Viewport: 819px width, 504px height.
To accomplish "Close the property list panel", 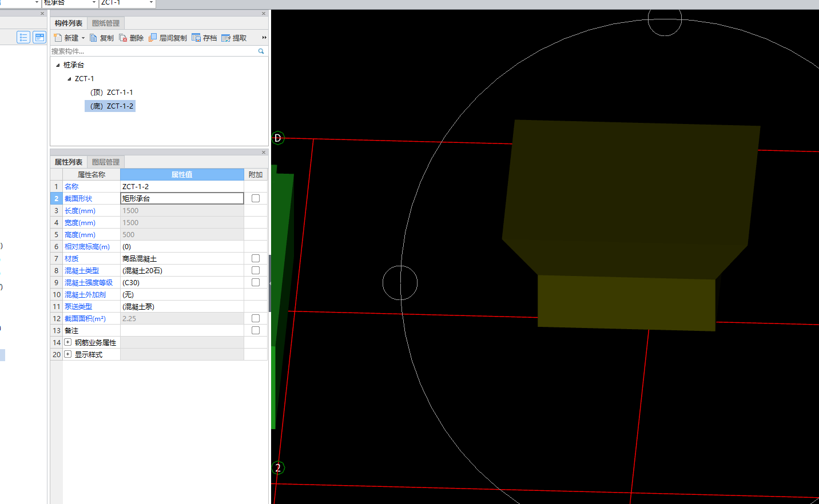I will click(x=264, y=152).
